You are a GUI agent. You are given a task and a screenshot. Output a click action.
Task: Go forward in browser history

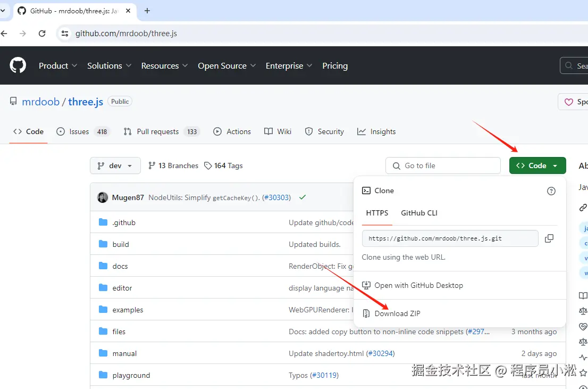[23, 34]
